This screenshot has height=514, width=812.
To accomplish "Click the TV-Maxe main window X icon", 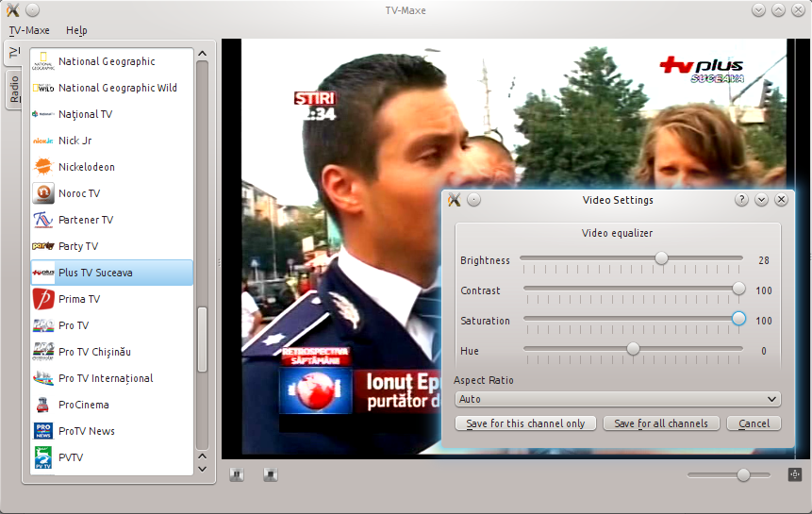I will click(x=13, y=9).
